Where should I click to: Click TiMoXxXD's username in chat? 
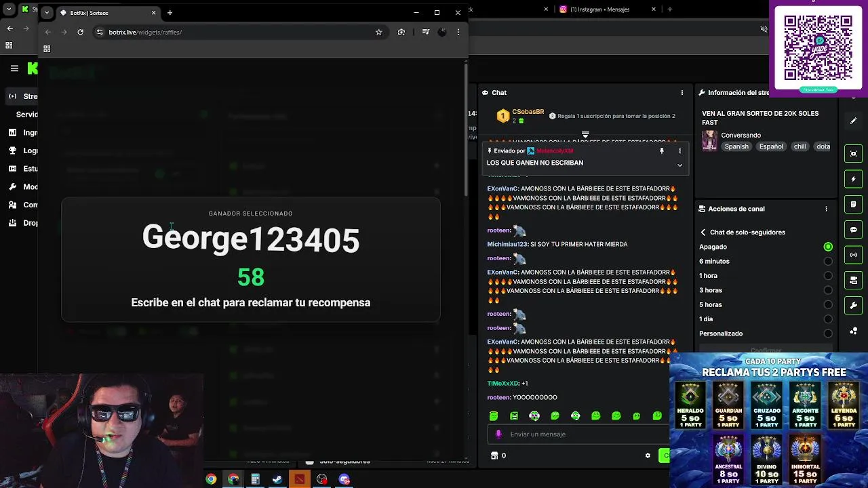(502, 384)
